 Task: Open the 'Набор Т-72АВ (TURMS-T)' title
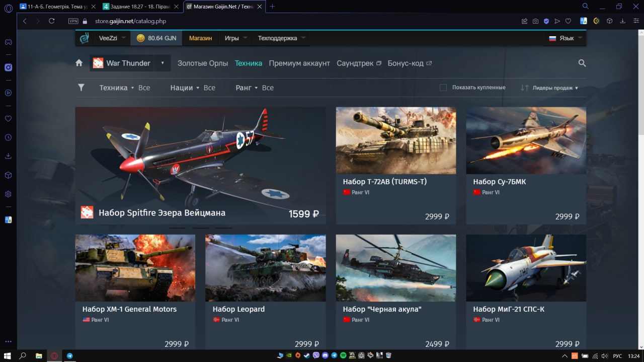pos(384,182)
